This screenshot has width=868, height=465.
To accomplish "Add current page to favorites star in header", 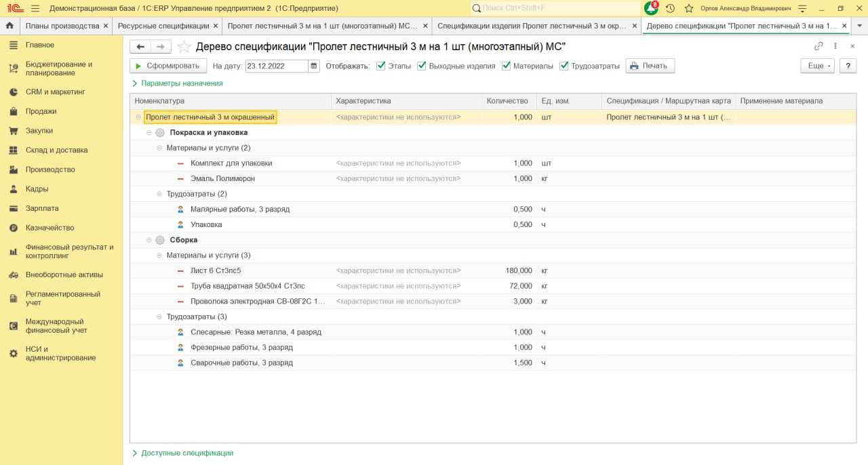I will [x=689, y=8].
